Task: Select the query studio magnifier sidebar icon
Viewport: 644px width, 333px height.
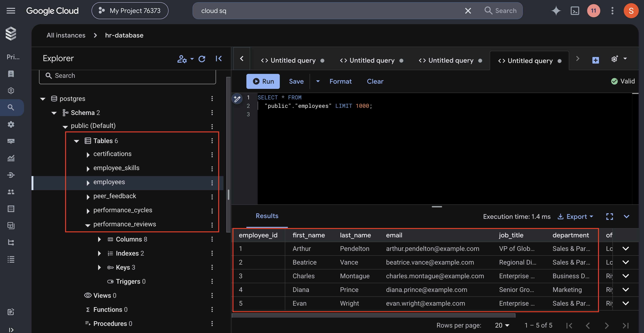Action: [x=11, y=108]
